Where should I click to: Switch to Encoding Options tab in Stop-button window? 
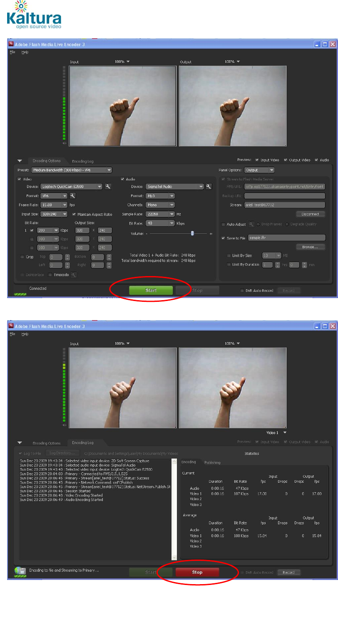pos(47,443)
